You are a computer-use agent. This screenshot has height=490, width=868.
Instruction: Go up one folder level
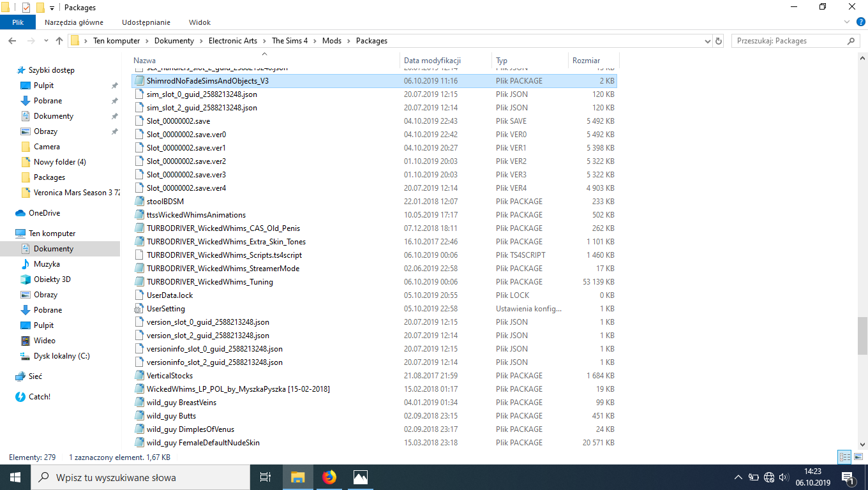coord(59,41)
